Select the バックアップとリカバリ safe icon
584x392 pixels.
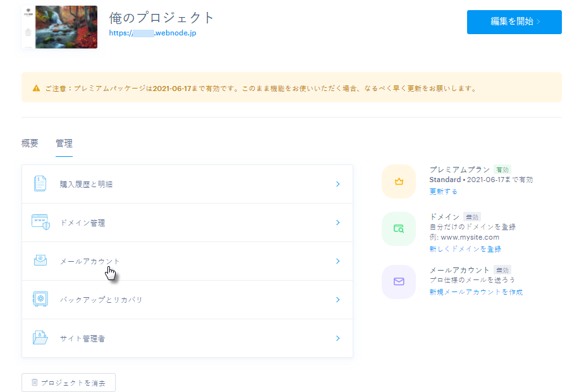40,300
